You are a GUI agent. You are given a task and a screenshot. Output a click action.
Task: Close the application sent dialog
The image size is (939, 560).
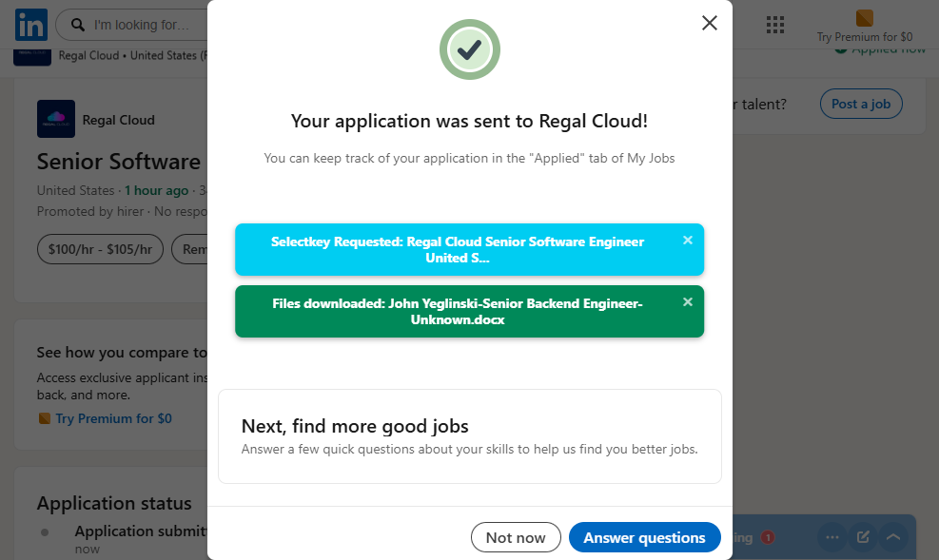point(709,23)
